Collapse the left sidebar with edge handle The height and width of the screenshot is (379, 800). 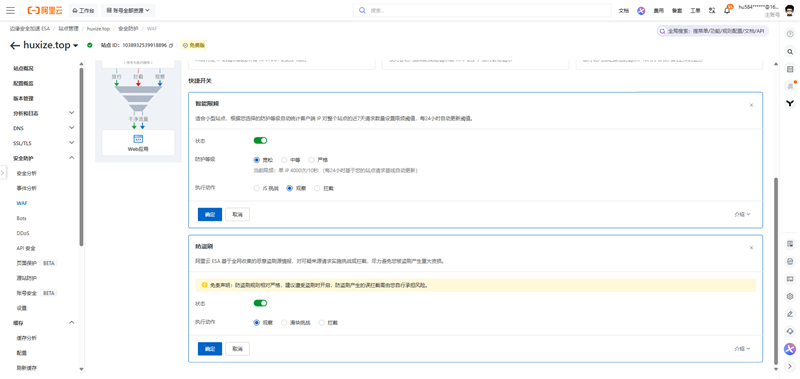point(3,173)
